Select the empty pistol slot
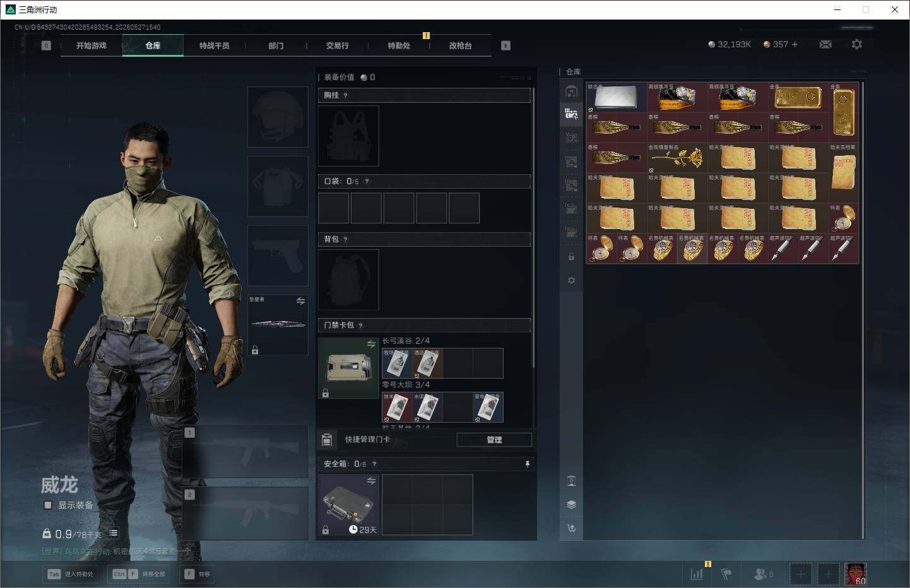The height and width of the screenshot is (588, 910). (278, 256)
